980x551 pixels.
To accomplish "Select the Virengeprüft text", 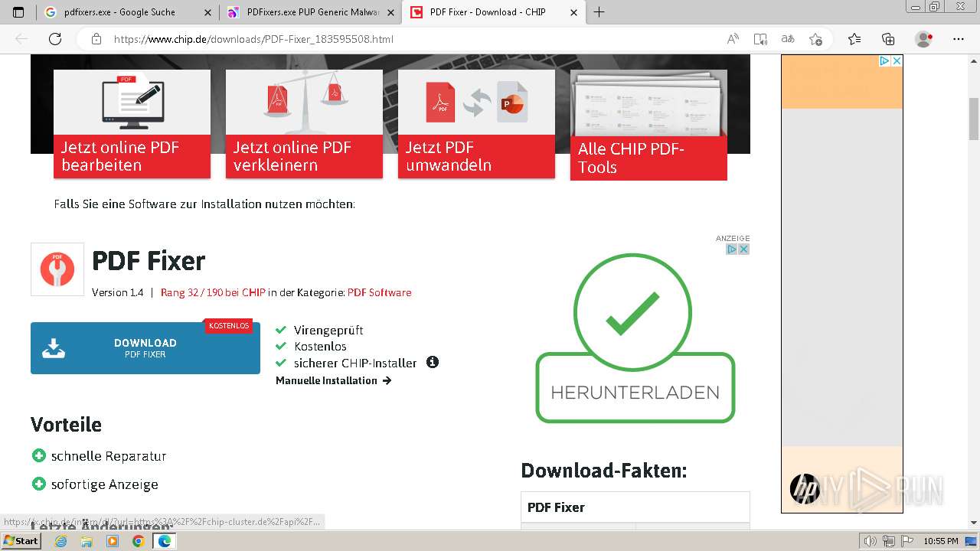I will pyautogui.click(x=328, y=330).
